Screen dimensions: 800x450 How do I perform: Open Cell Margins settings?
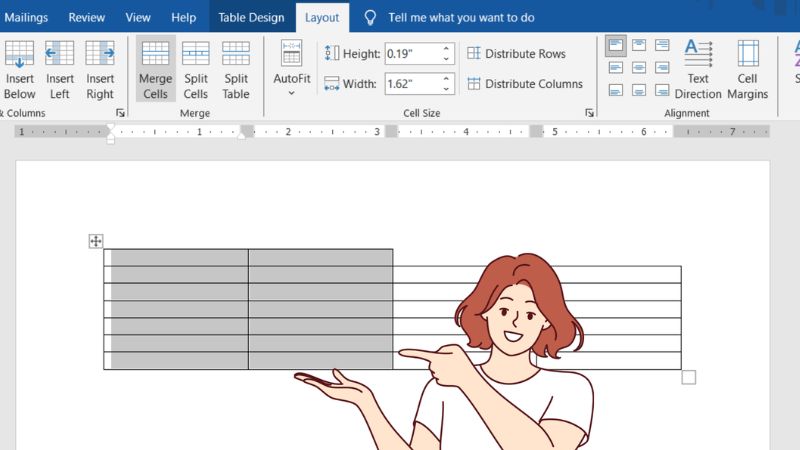pyautogui.click(x=748, y=69)
